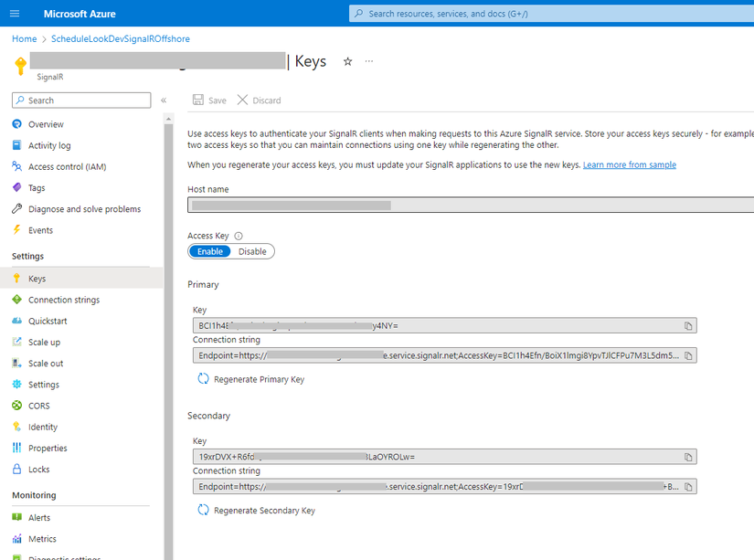Screen dimensions: 754x560
Task: Click the Microsoft Azure logo text
Action: tap(80, 14)
